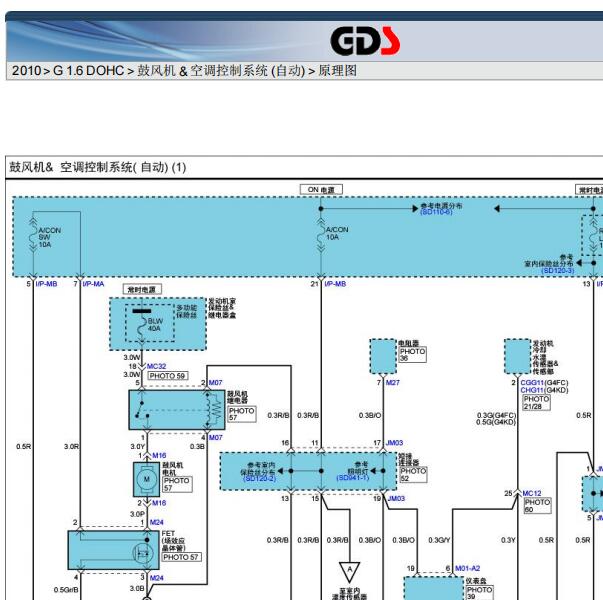The height and width of the screenshot is (600, 603).
Task: Click the '鼓风机 电机' component label
Action: (173, 468)
